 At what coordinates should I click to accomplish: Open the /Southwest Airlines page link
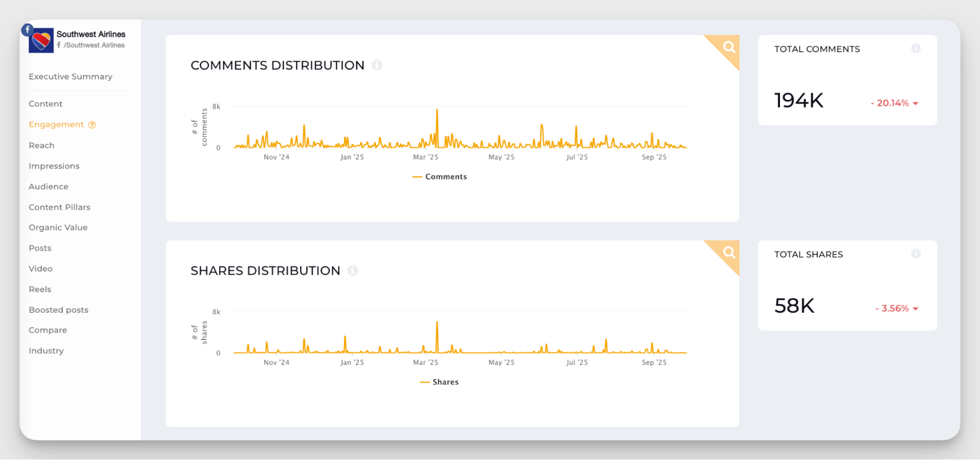[94, 45]
